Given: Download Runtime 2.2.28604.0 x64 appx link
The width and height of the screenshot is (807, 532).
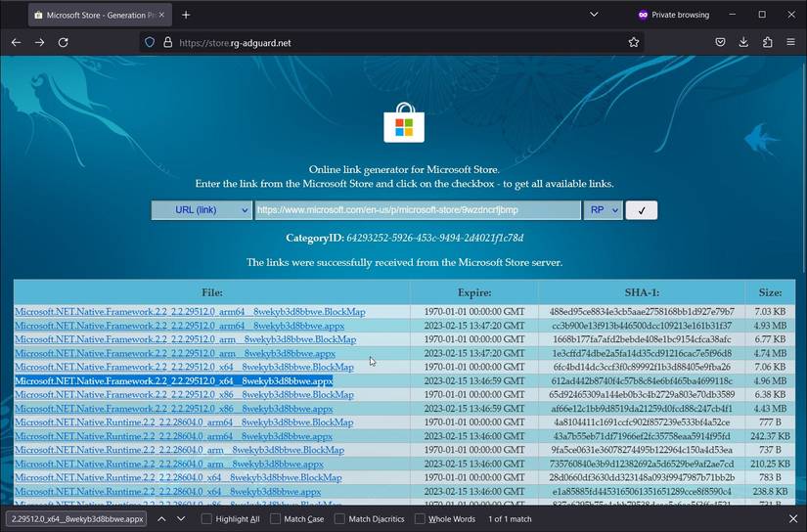Looking at the screenshot, I should pyautogui.click(x=168, y=491).
